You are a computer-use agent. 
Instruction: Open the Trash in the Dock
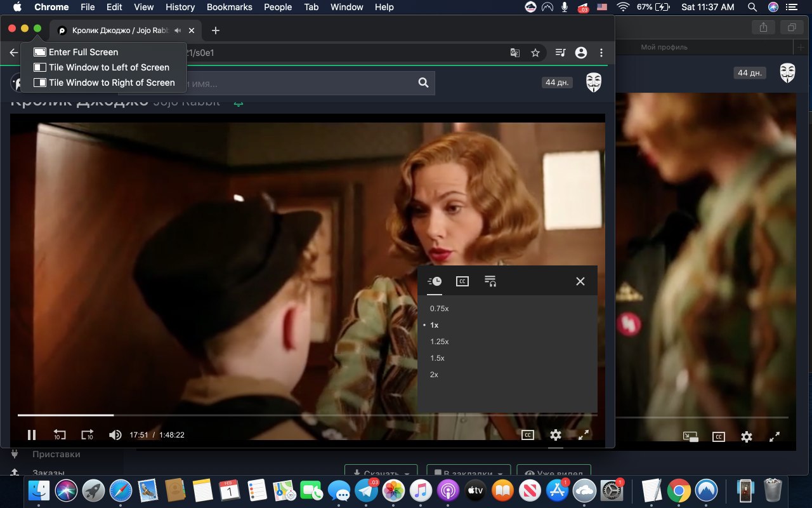773,491
